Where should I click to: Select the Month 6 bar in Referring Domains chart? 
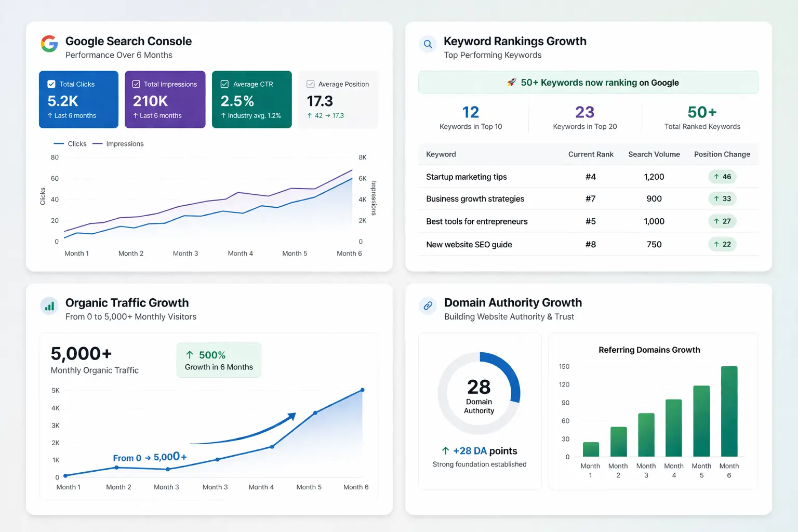[x=729, y=410]
